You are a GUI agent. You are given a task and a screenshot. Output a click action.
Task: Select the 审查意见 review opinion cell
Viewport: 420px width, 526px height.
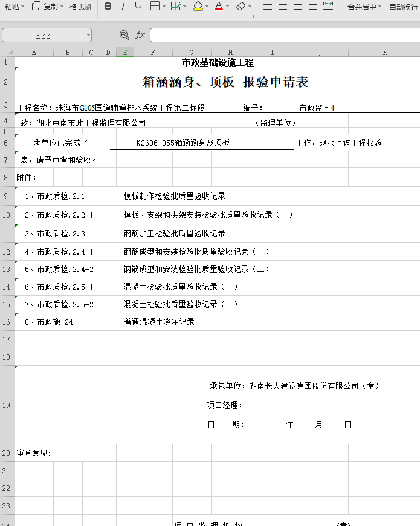(x=33, y=453)
